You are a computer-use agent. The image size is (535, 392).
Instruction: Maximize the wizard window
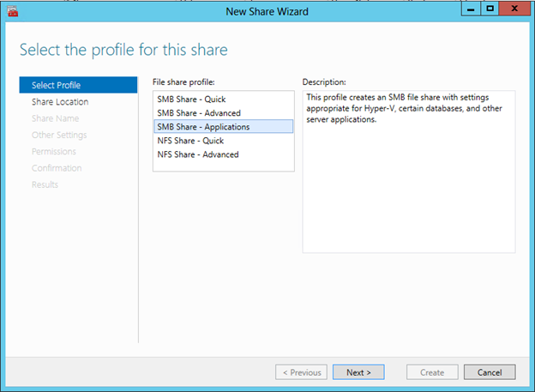(490, 9)
